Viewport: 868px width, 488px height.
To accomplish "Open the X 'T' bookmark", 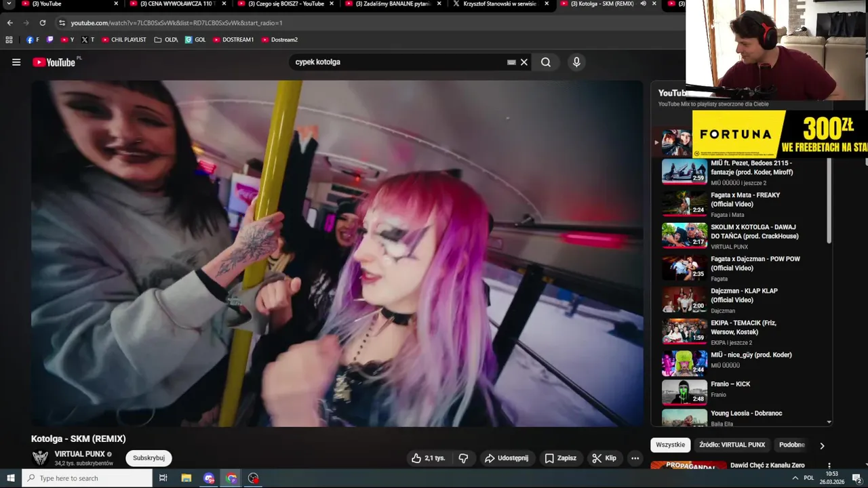I will (87, 40).
